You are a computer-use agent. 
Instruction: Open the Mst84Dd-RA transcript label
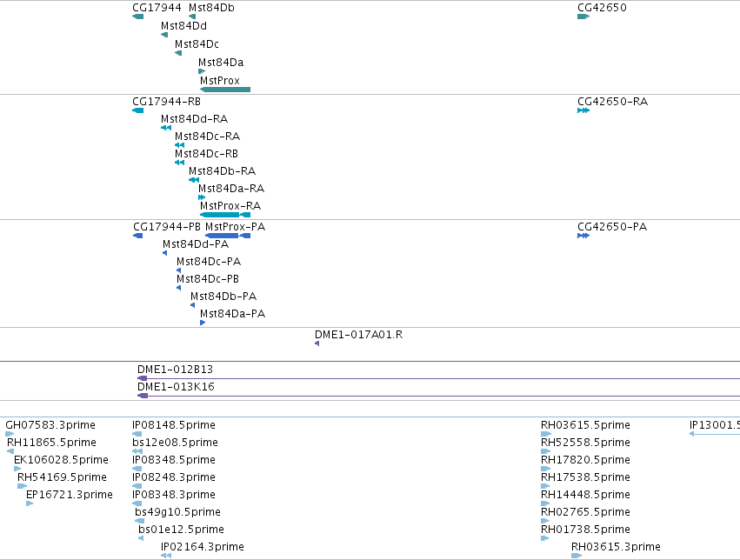pos(195,119)
